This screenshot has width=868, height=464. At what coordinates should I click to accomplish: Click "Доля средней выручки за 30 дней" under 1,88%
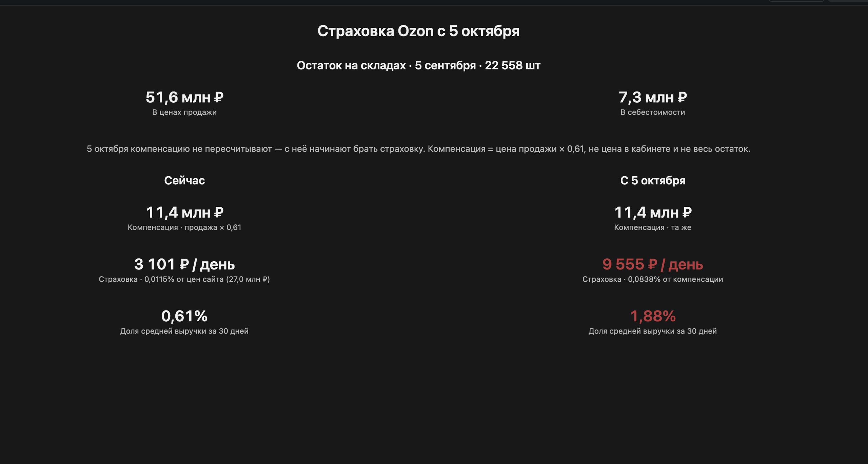[x=653, y=331]
